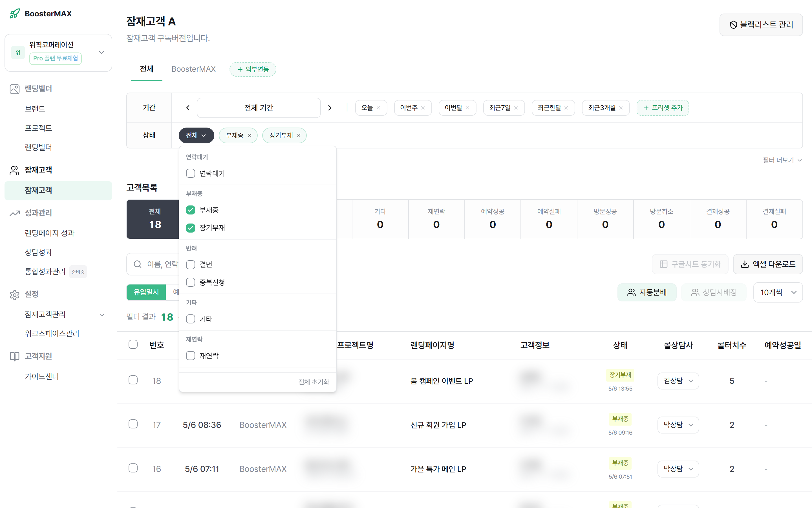The height and width of the screenshot is (508, 812).
Task: Remove the 부재중 status chip with x
Action: 250,135
